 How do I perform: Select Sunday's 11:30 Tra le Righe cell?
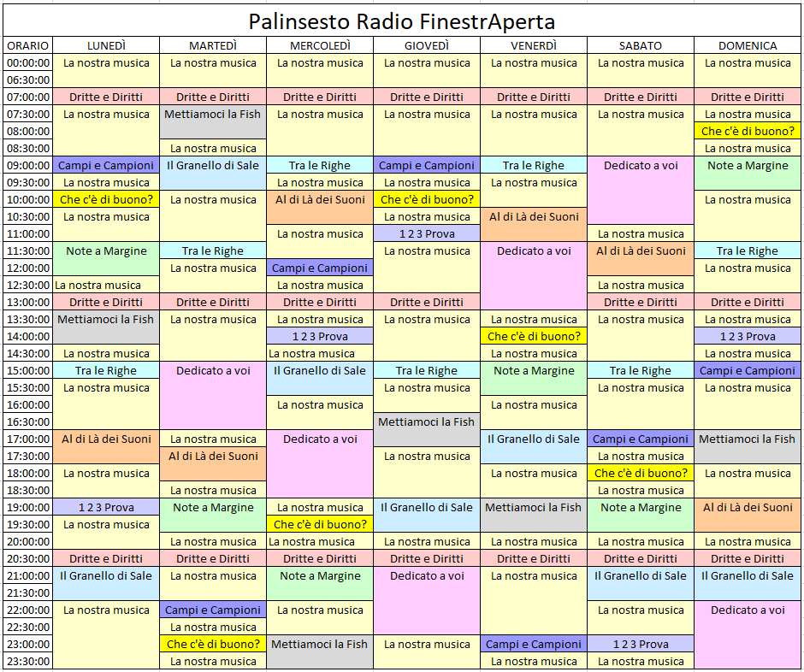(x=748, y=251)
